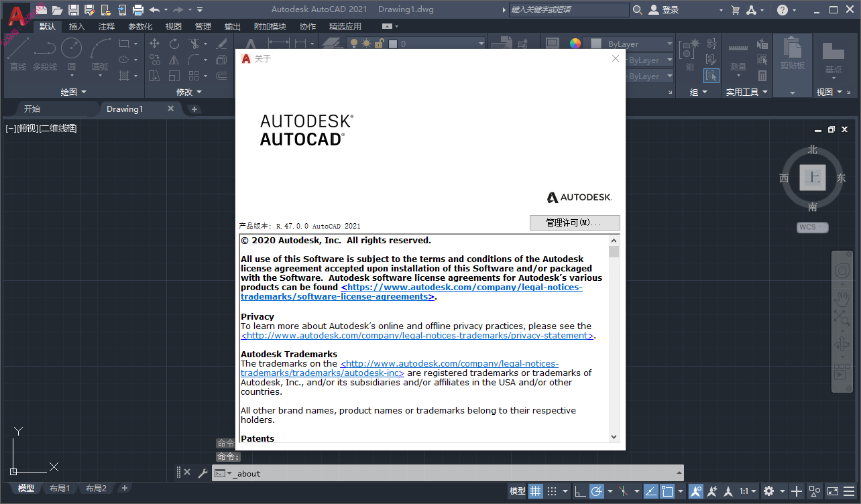Select the Rotate tool in Modify panel
The image size is (861, 504).
point(174,44)
